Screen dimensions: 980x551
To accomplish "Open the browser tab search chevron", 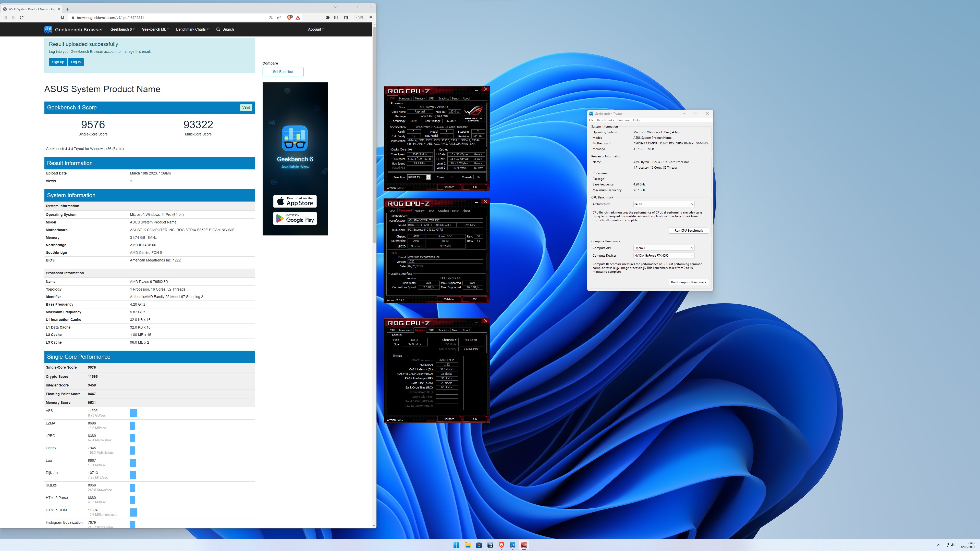I will pos(335,7).
